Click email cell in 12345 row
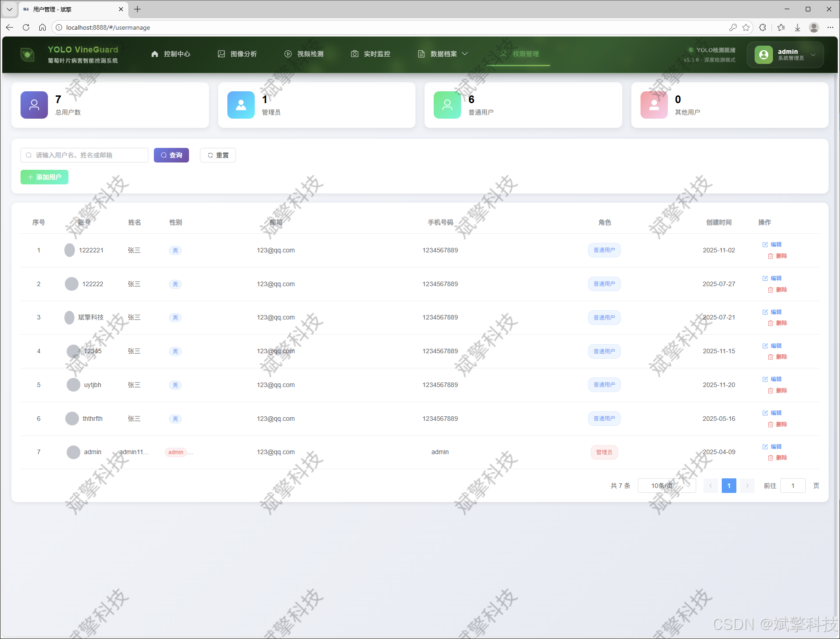 point(276,351)
